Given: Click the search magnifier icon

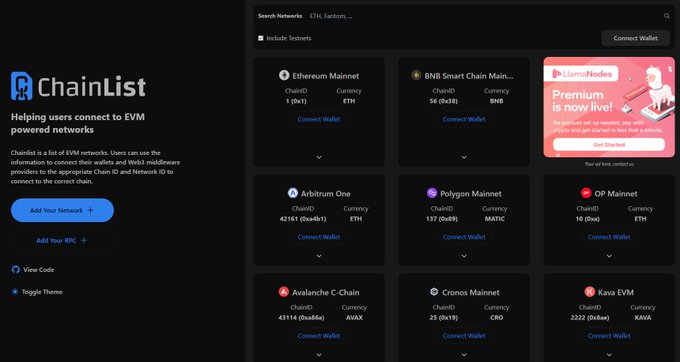Looking at the screenshot, I should click(667, 16).
